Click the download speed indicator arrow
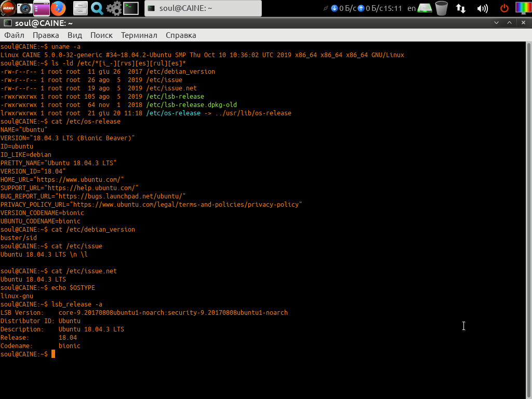Screen dimensions: 532x399 click(x=334, y=8)
